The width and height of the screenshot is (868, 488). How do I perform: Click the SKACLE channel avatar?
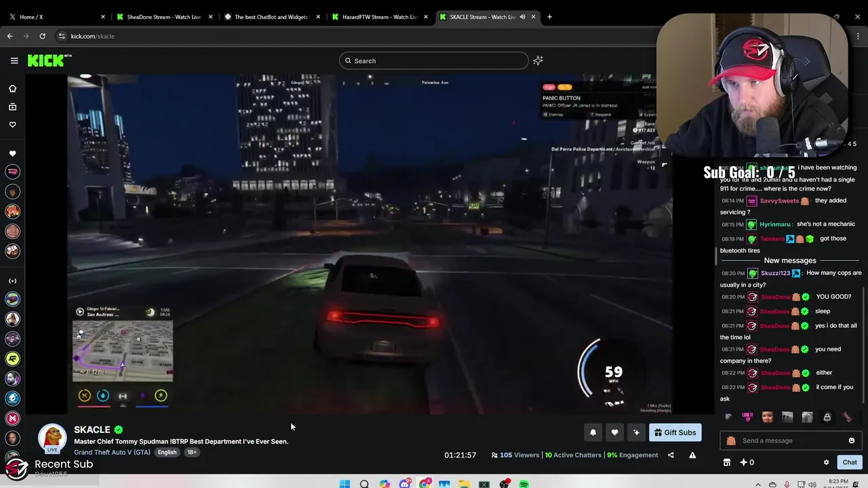(x=52, y=439)
